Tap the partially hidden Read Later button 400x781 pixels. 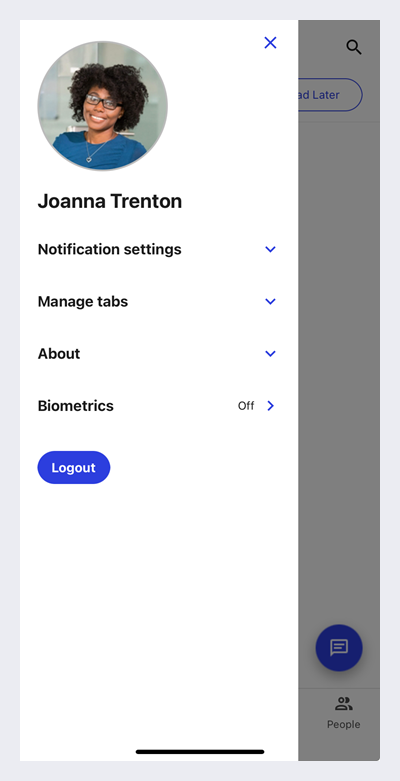[330, 95]
